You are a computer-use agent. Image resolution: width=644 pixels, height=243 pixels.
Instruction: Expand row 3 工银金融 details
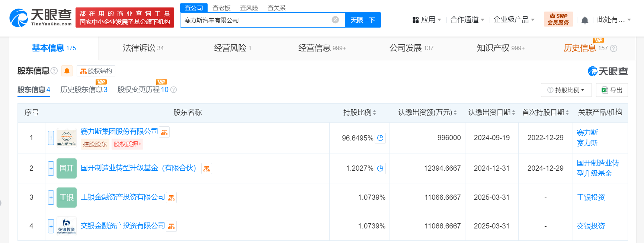51,198
